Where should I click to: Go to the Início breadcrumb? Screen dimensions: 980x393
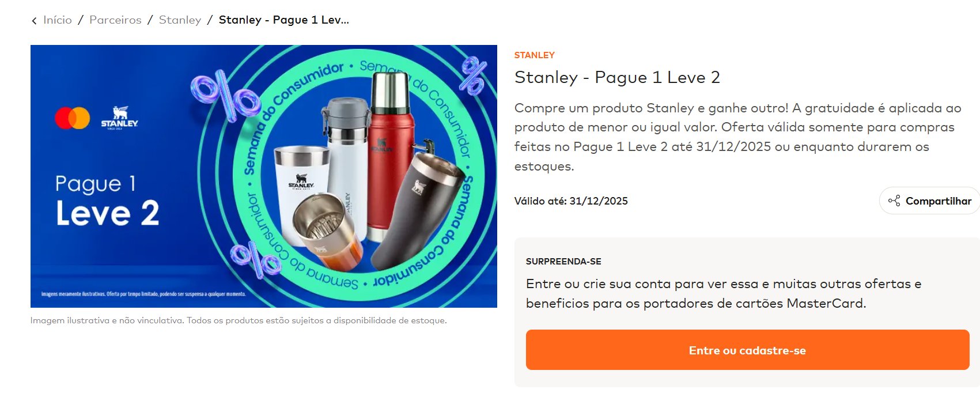58,20
